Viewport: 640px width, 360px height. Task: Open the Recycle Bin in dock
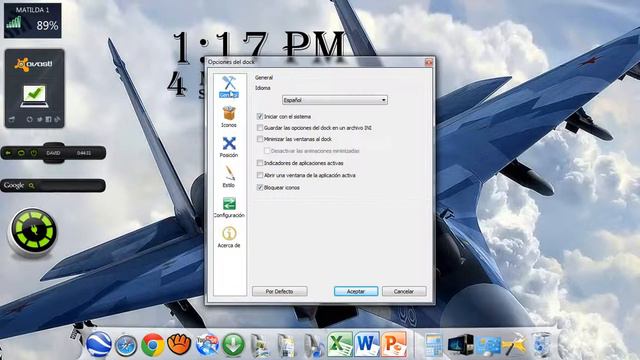click(x=542, y=345)
